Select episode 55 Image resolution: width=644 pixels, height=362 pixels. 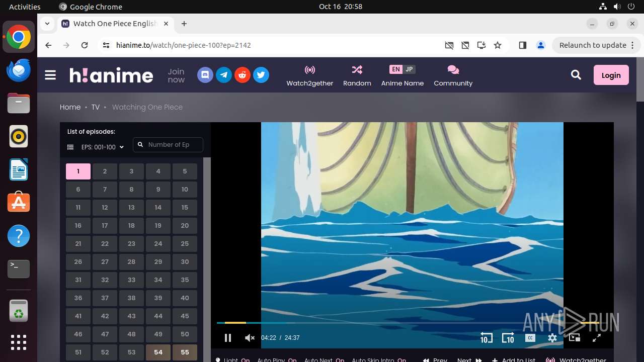[185, 352]
